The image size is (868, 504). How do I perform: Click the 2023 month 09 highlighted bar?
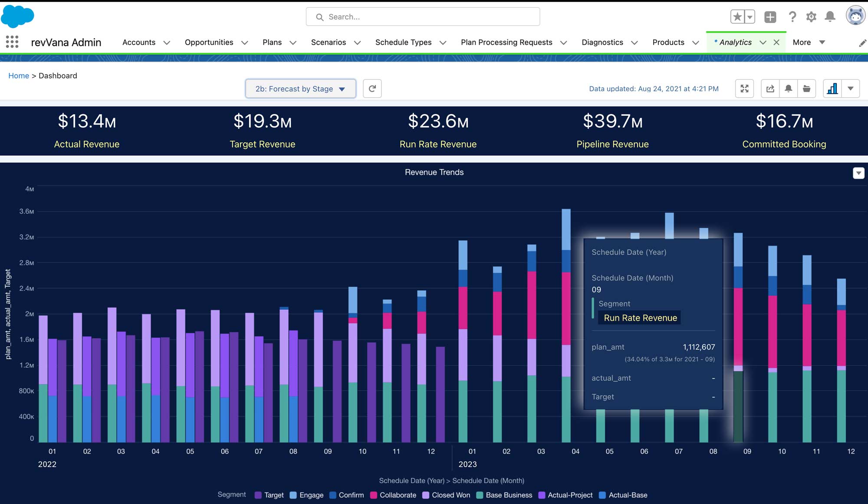738,406
